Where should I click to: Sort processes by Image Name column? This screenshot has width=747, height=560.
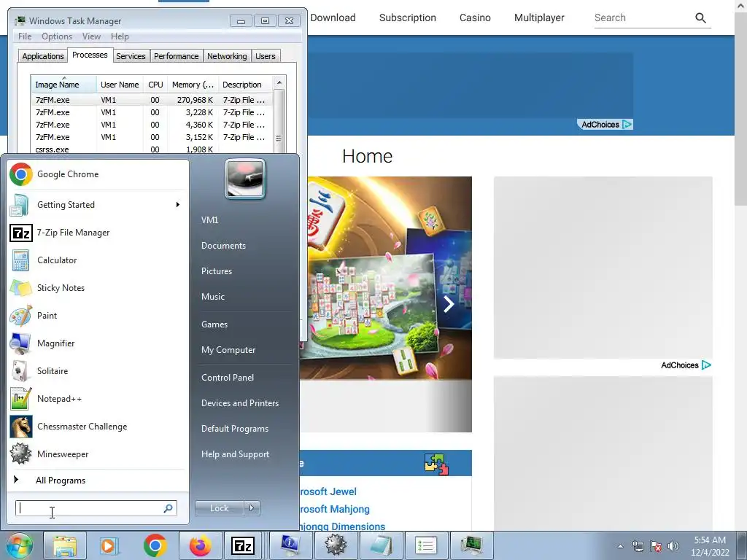[x=63, y=85]
